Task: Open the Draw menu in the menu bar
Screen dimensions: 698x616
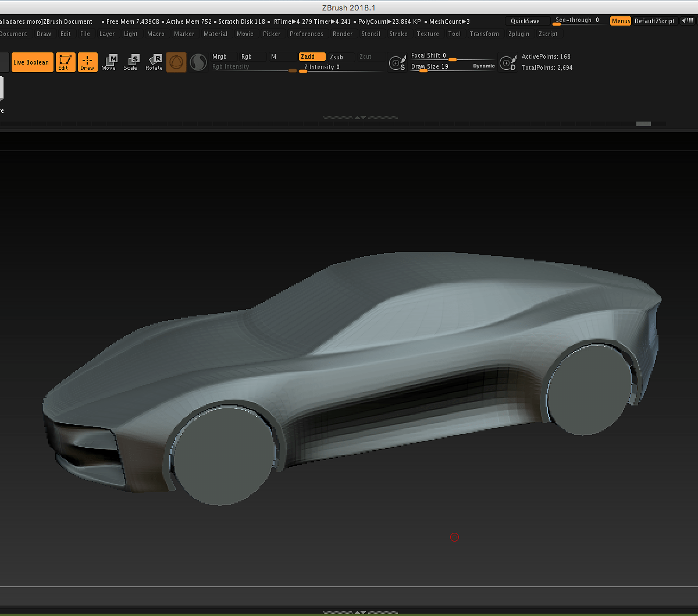Action: 44,34
